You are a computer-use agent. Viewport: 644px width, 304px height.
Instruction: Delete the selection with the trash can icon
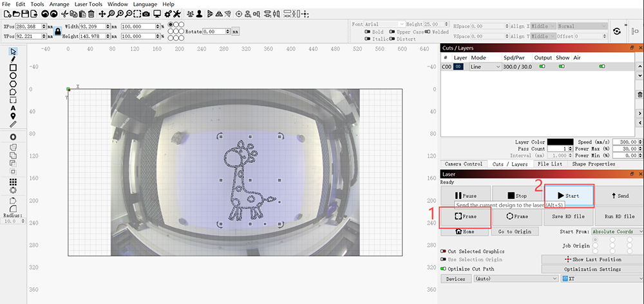pos(91,14)
